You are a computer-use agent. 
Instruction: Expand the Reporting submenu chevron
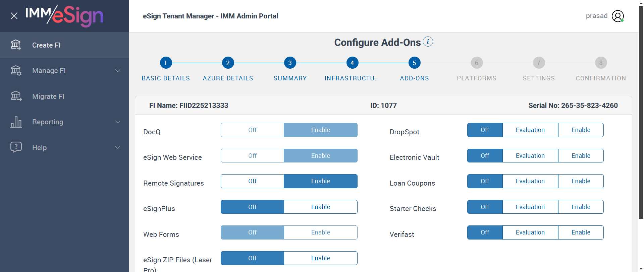[118, 122]
